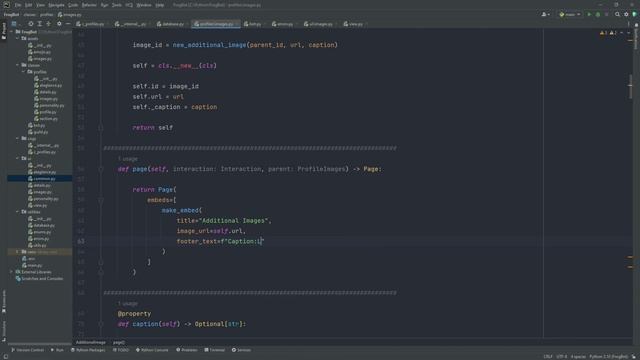
Task: Click the Debug bug icon
Action: (x=598, y=14)
